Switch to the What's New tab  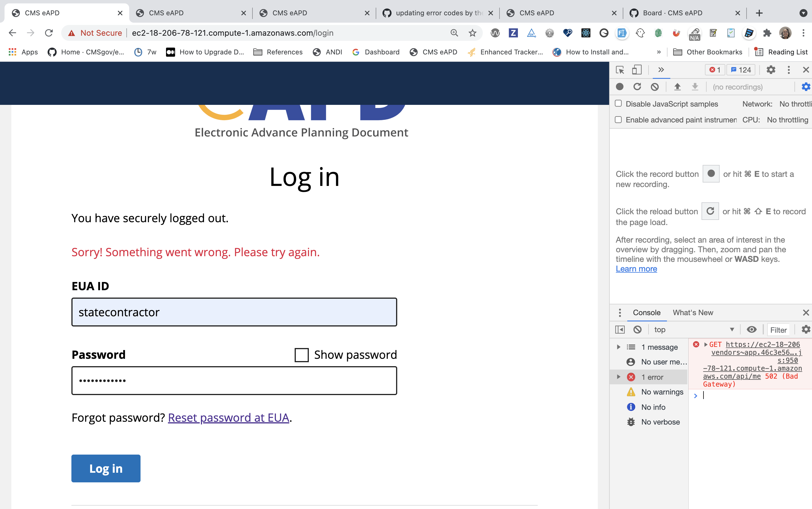click(x=693, y=313)
